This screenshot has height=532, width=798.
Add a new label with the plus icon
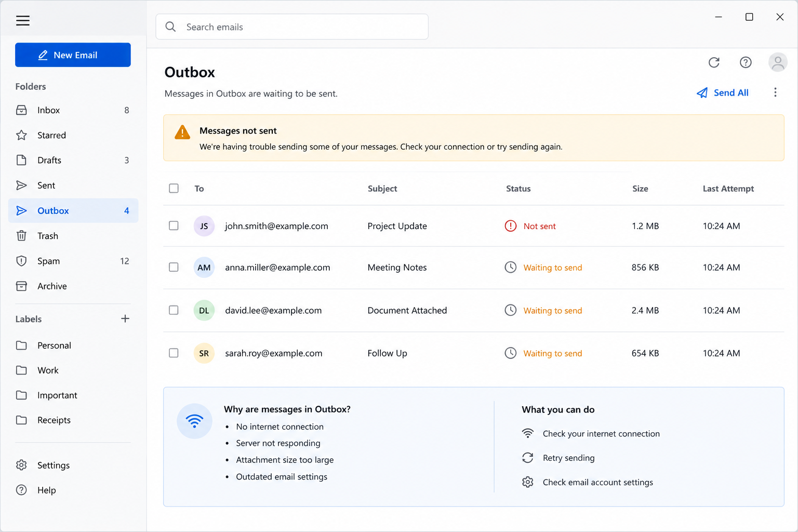point(125,318)
